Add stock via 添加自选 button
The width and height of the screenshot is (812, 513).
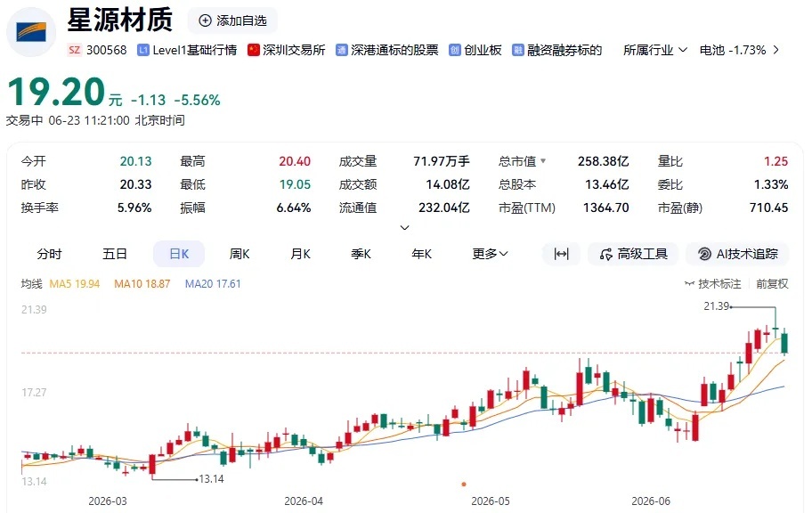pyautogui.click(x=232, y=20)
